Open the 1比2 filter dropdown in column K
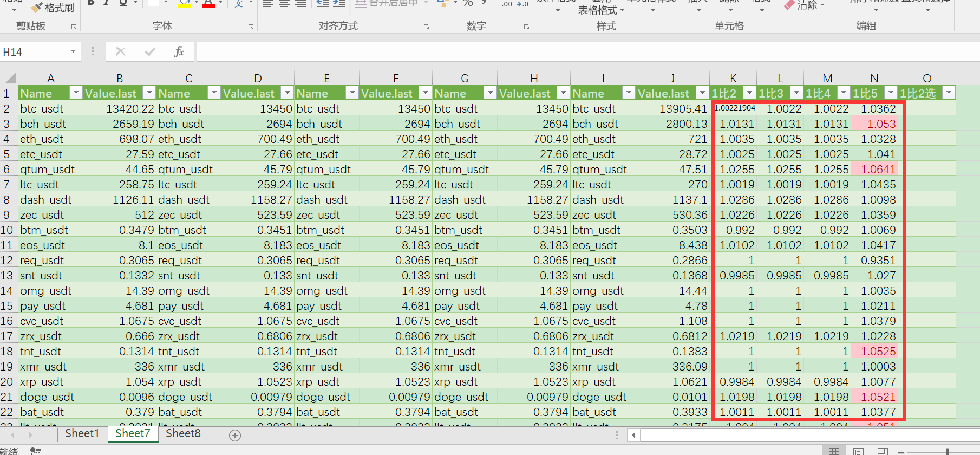Screen dimensions: 980x455 point(749,93)
